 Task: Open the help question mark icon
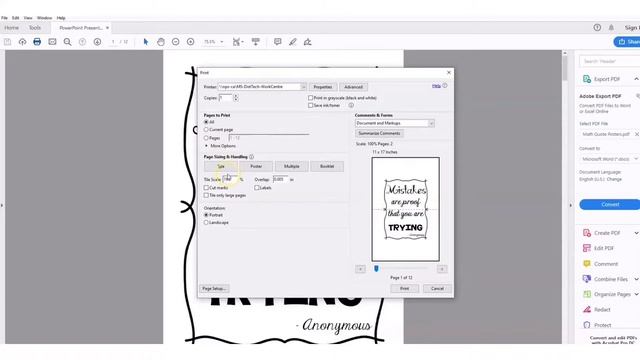click(597, 27)
